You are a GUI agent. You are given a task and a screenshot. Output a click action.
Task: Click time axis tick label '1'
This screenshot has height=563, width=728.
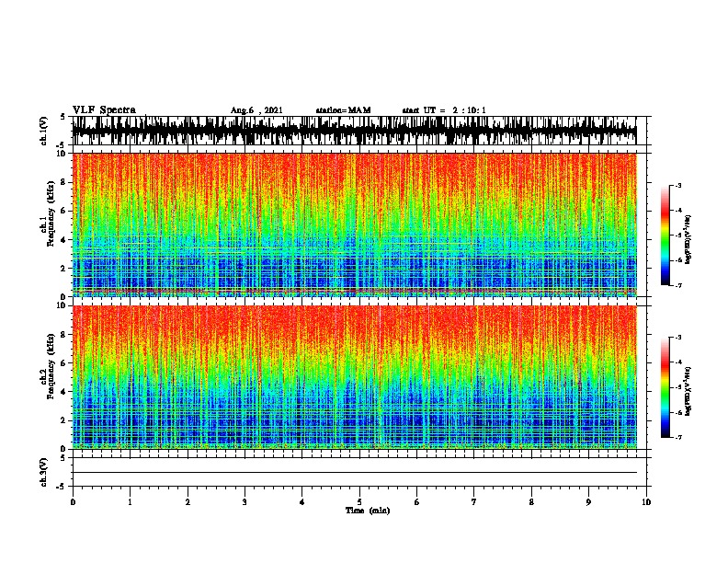tap(130, 502)
